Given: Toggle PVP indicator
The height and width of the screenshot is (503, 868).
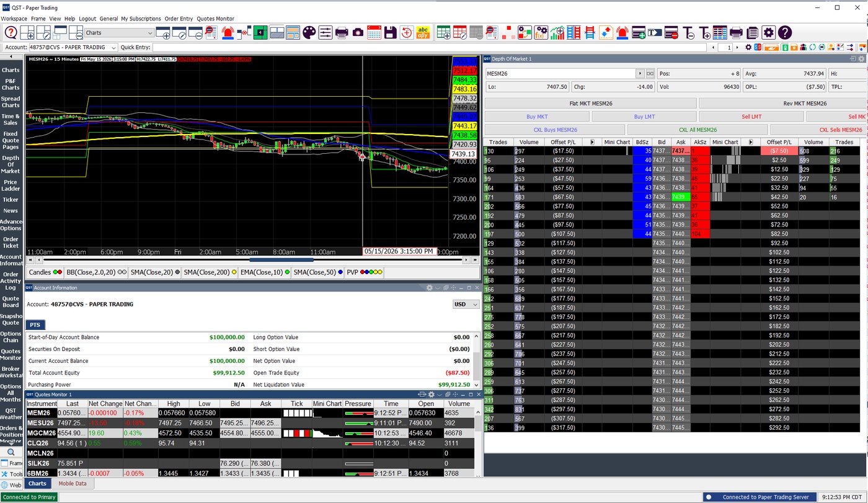Looking at the screenshot, I should 365,272.
